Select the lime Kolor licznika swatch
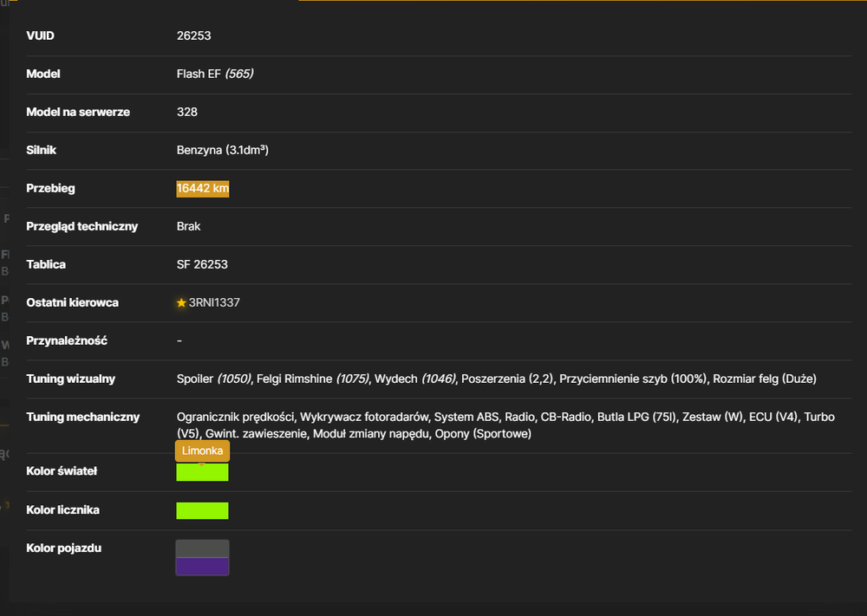867x616 pixels. point(202,510)
